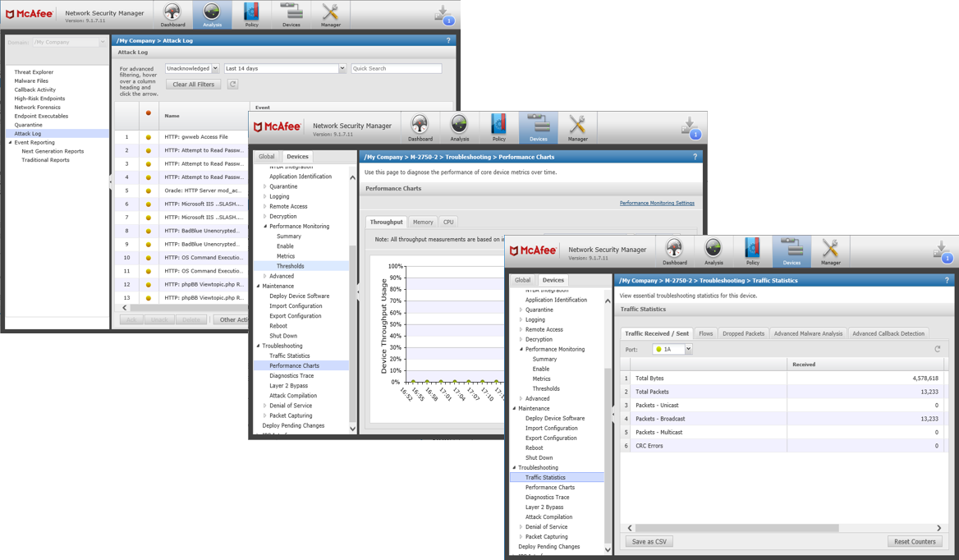Refresh traffic statistics with the reload icon
This screenshot has height=560, width=959.
click(x=937, y=349)
